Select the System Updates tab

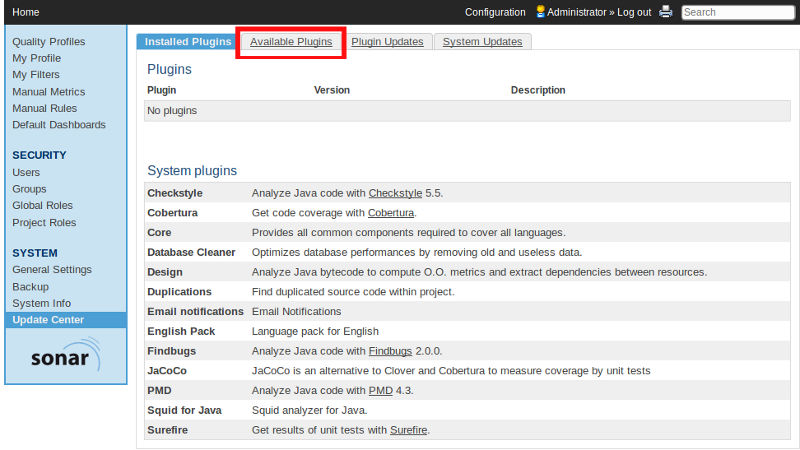pos(482,41)
